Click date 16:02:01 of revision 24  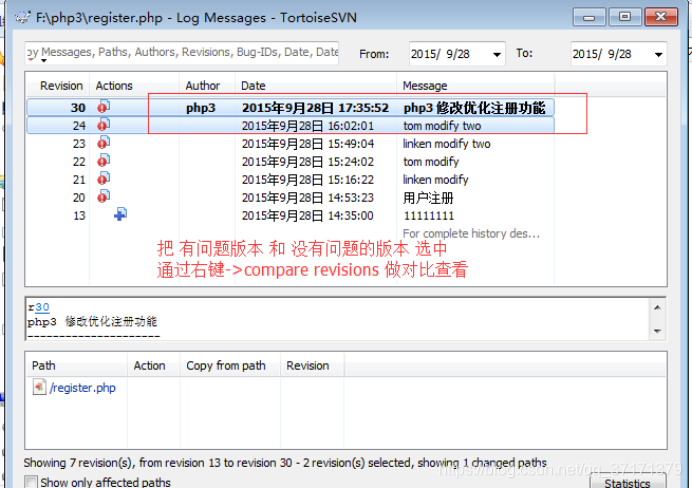tap(308, 126)
